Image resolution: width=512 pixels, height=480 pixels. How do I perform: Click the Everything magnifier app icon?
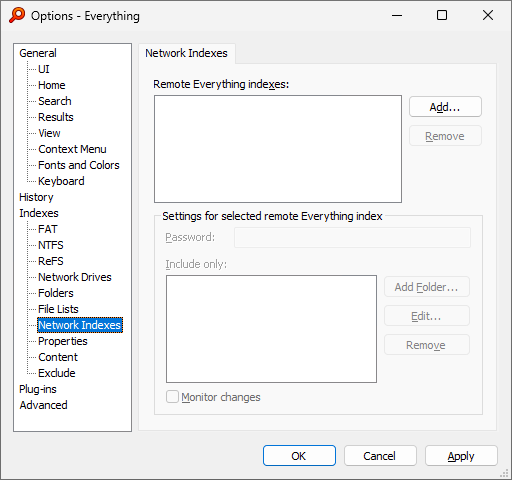[x=17, y=15]
